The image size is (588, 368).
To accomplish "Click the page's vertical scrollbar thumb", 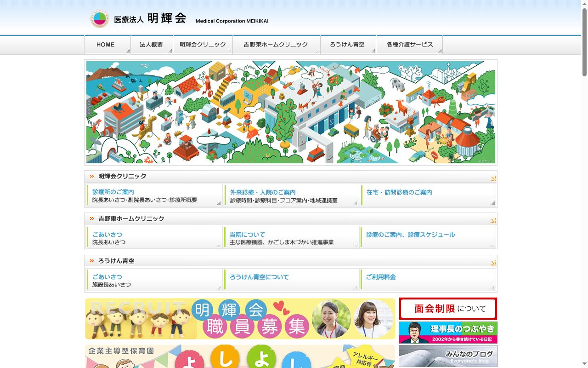I will point(584,41).
